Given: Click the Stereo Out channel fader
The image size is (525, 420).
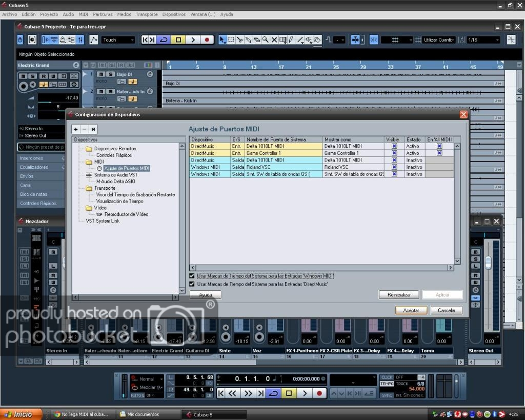Looking at the screenshot, I should pyautogui.click(x=488, y=262).
